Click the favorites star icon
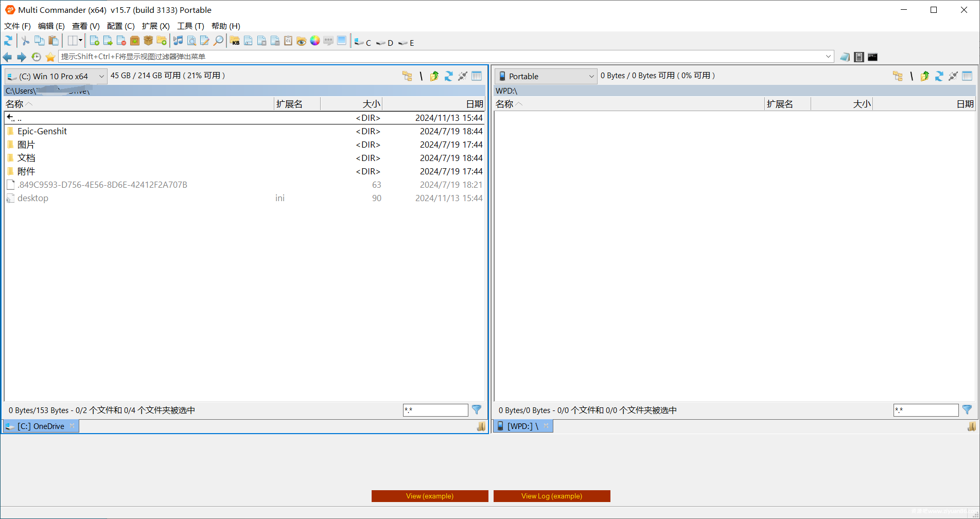The height and width of the screenshot is (519, 980). click(x=50, y=57)
